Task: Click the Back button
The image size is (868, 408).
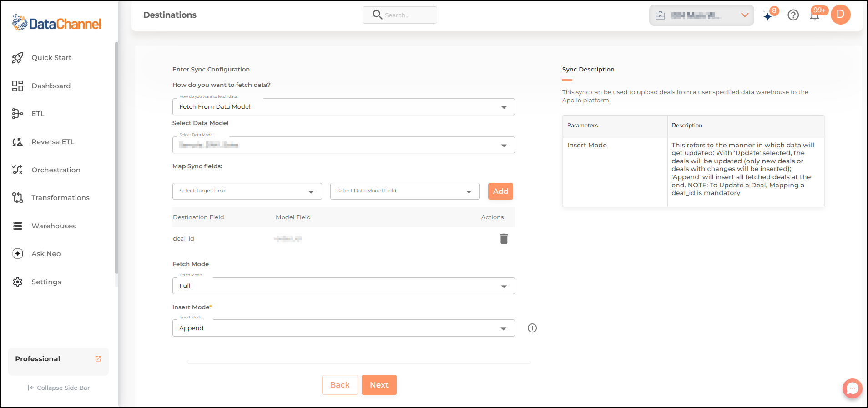Action: pos(340,385)
